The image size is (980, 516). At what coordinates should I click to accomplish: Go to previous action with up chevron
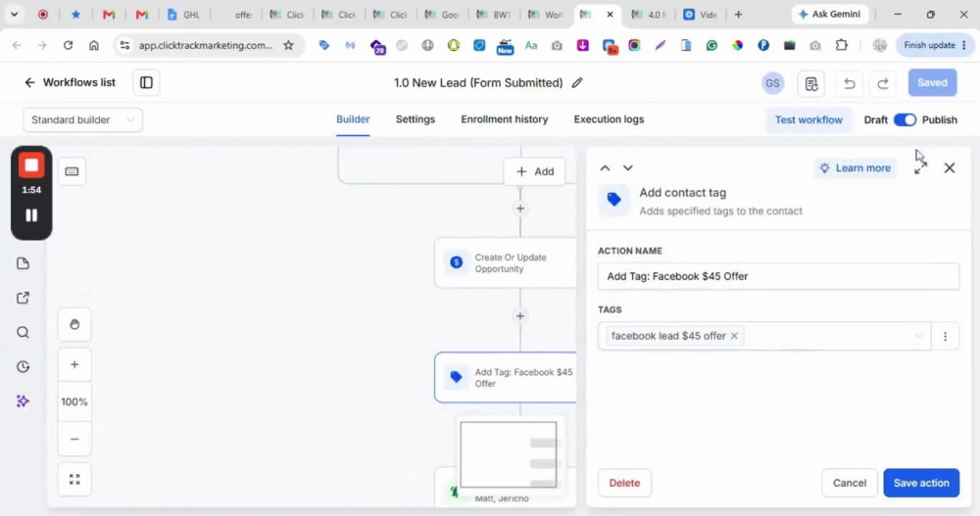605,168
